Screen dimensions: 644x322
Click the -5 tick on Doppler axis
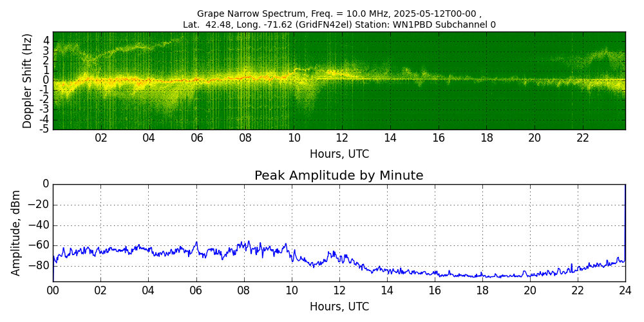(x=45, y=129)
